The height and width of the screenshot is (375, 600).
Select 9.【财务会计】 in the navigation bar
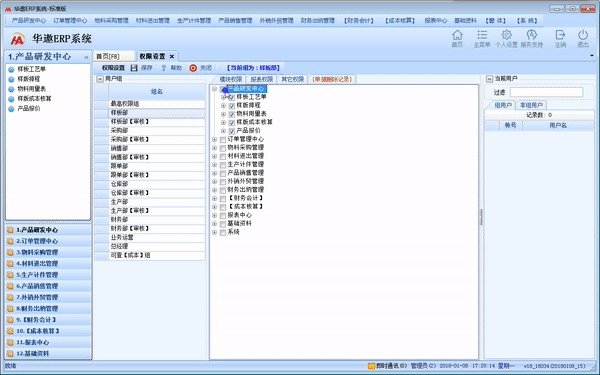click(x=49, y=320)
